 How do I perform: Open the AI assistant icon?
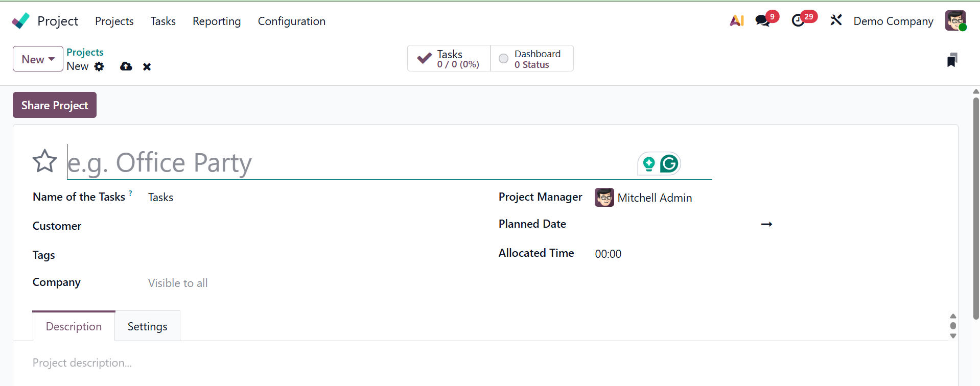[736, 21]
